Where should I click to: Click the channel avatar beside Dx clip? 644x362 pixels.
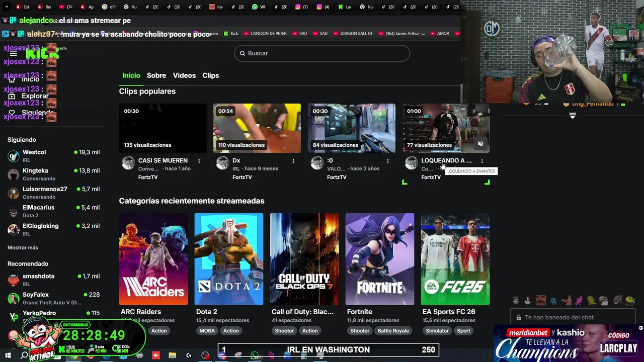(x=222, y=163)
